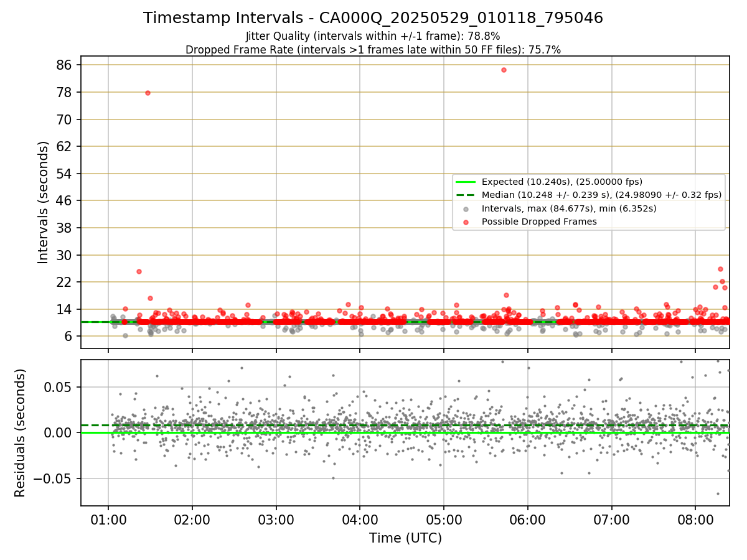Viewport: 747px width, 560px height.
Task: Click the y-axis tick label "38"
Action: click(65, 228)
